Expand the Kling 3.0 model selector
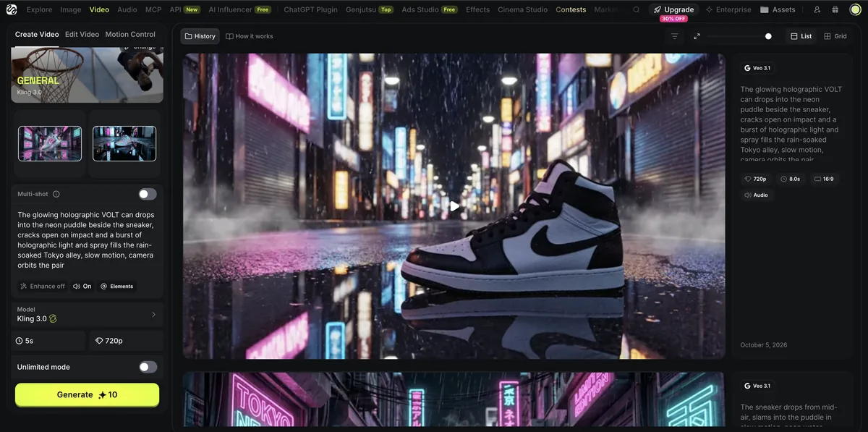Screen dimensions: 868x432 pos(88,314)
